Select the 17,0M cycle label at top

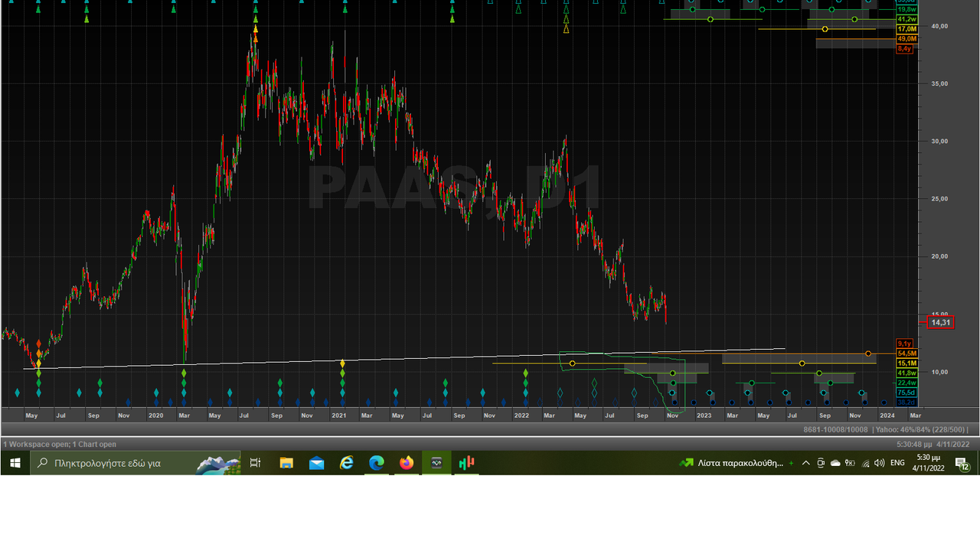click(906, 29)
